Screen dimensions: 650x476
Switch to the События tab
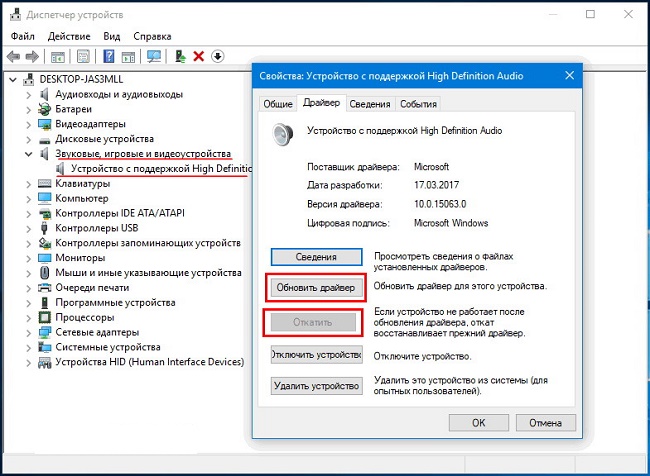[418, 104]
